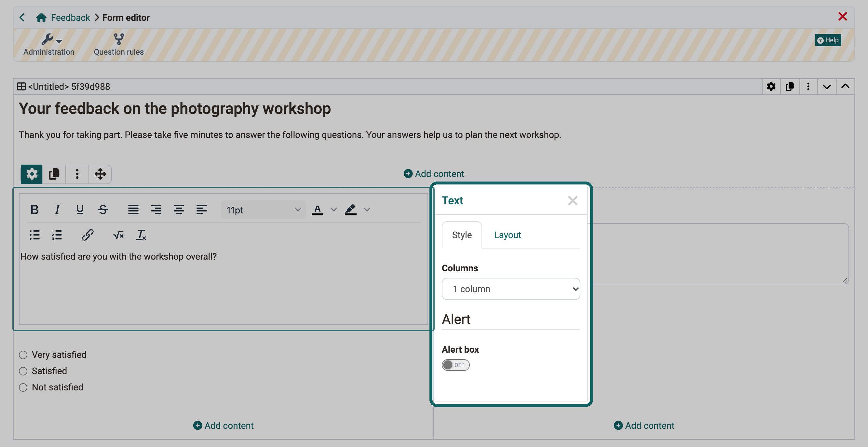
Task: Go back with the left chevron
Action: [22, 18]
